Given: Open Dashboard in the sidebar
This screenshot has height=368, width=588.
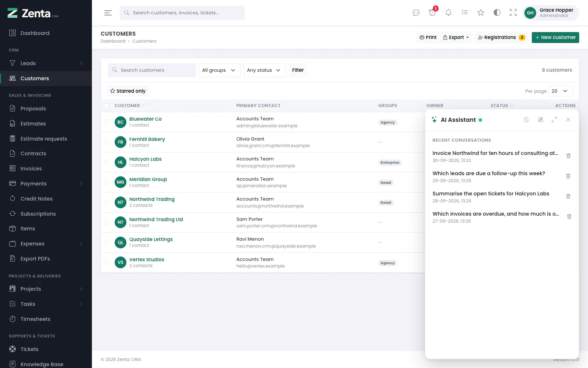Looking at the screenshot, I should [x=46, y=33].
